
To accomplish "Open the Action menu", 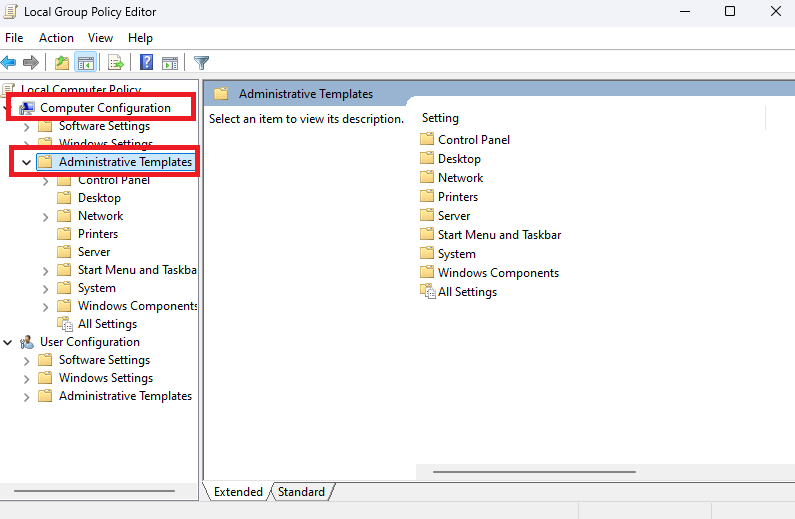I will click(56, 38).
